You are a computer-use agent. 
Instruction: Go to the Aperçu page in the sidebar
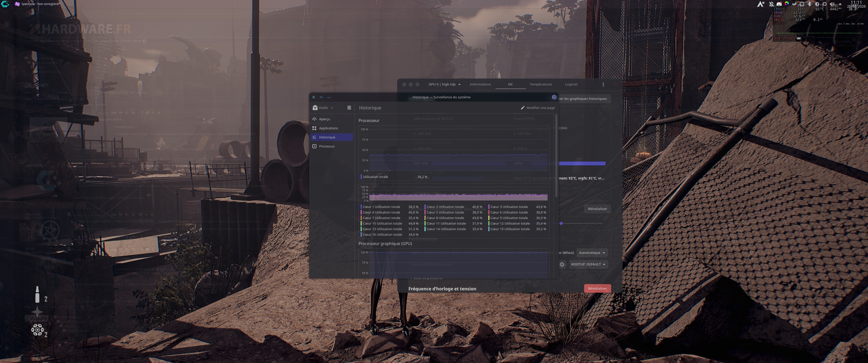332,119
